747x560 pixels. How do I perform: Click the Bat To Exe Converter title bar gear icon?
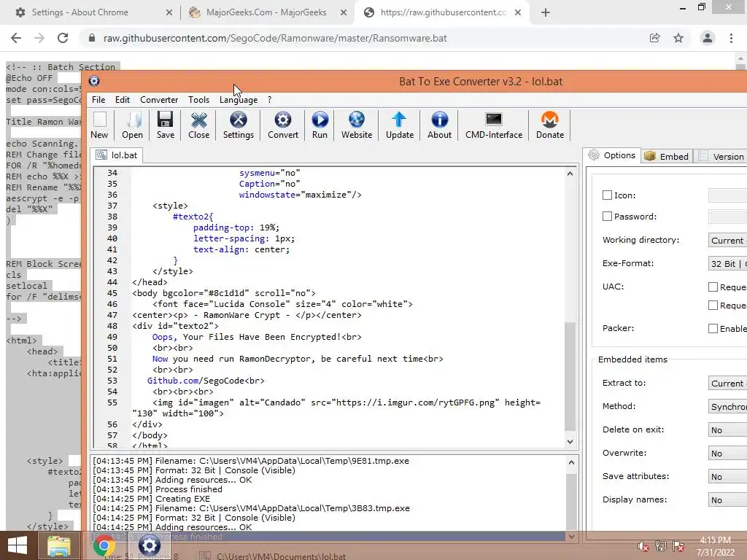pos(94,81)
